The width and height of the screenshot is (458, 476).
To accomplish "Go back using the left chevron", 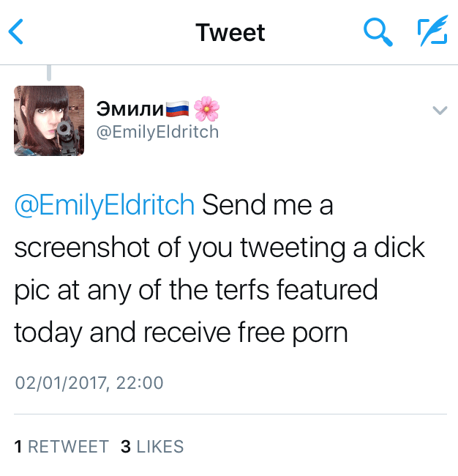I will [x=16, y=31].
